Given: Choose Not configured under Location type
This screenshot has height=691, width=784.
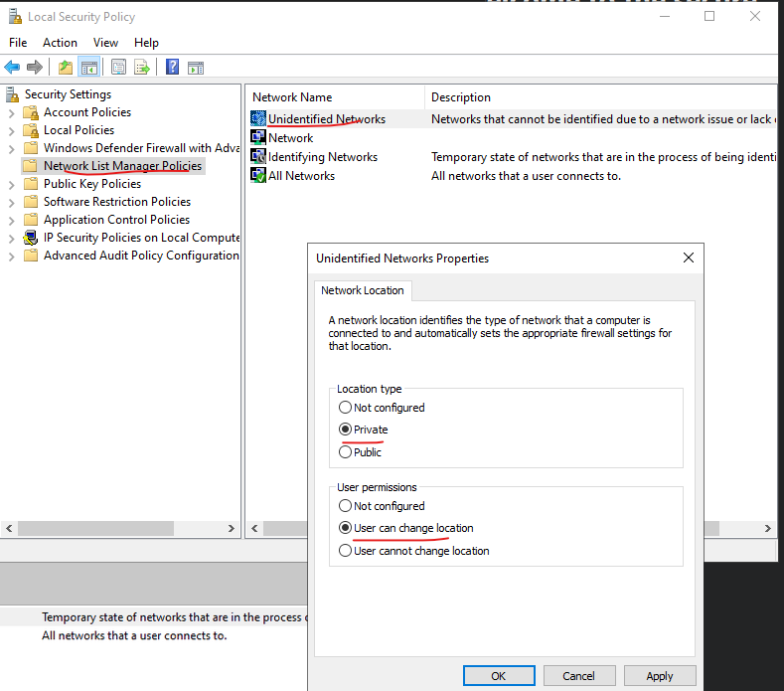Looking at the screenshot, I should (x=346, y=408).
